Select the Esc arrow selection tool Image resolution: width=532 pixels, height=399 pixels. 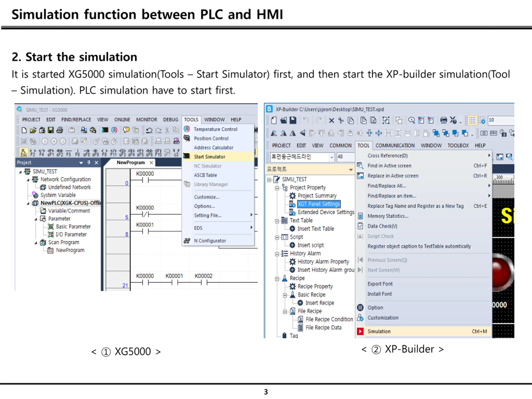pyautogui.click(x=23, y=152)
